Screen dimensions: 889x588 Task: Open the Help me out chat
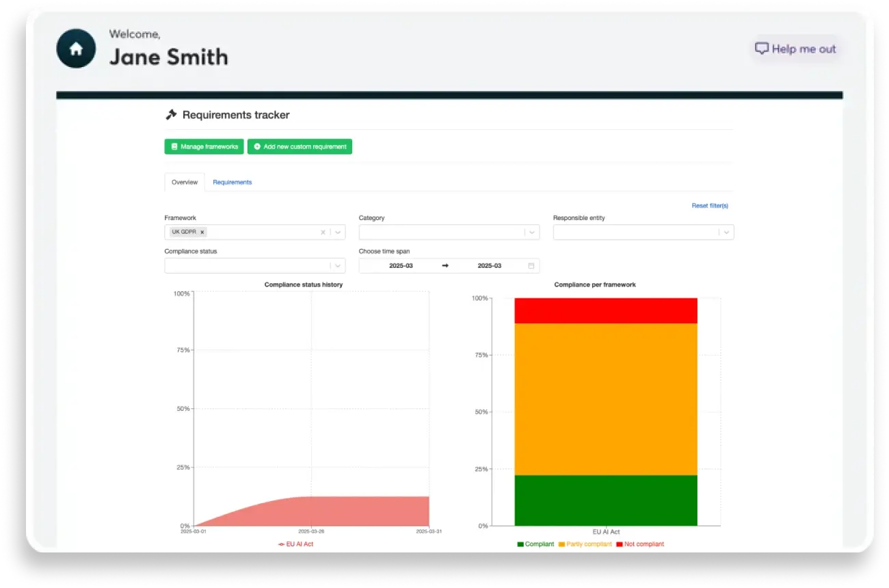pos(795,49)
